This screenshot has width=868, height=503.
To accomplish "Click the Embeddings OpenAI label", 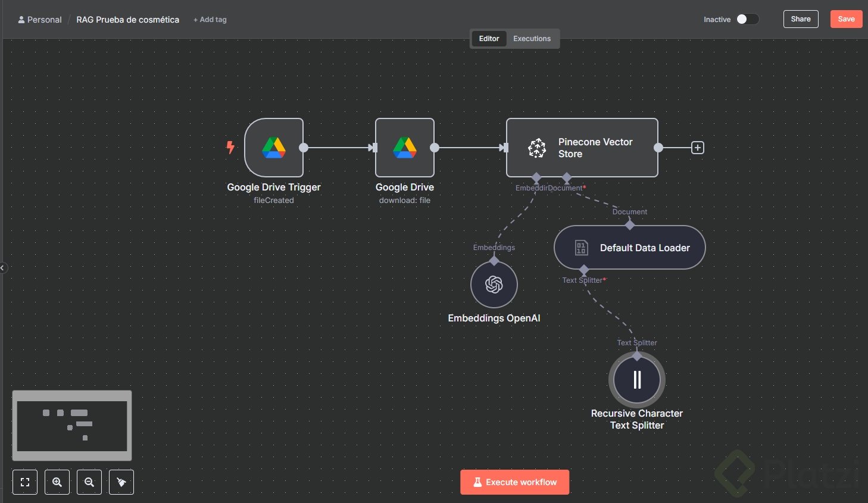I will (494, 318).
